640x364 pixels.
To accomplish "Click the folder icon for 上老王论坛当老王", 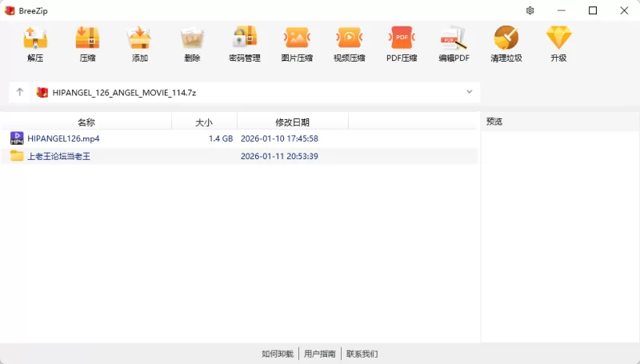I will pos(17,156).
